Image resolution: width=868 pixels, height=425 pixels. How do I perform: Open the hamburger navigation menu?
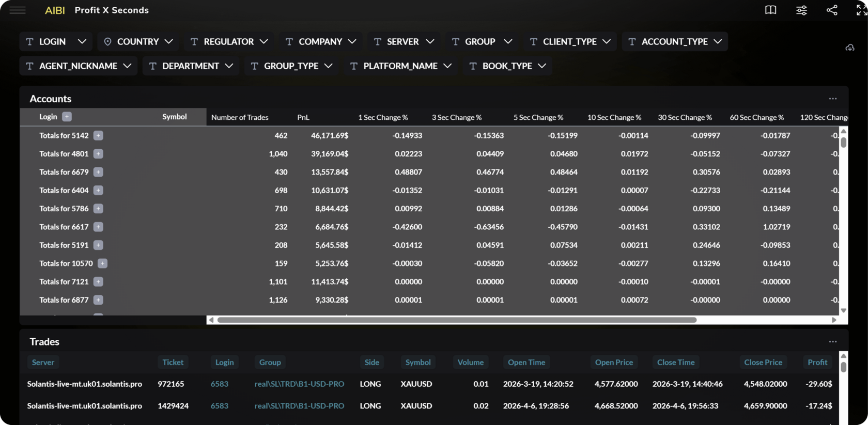18,10
